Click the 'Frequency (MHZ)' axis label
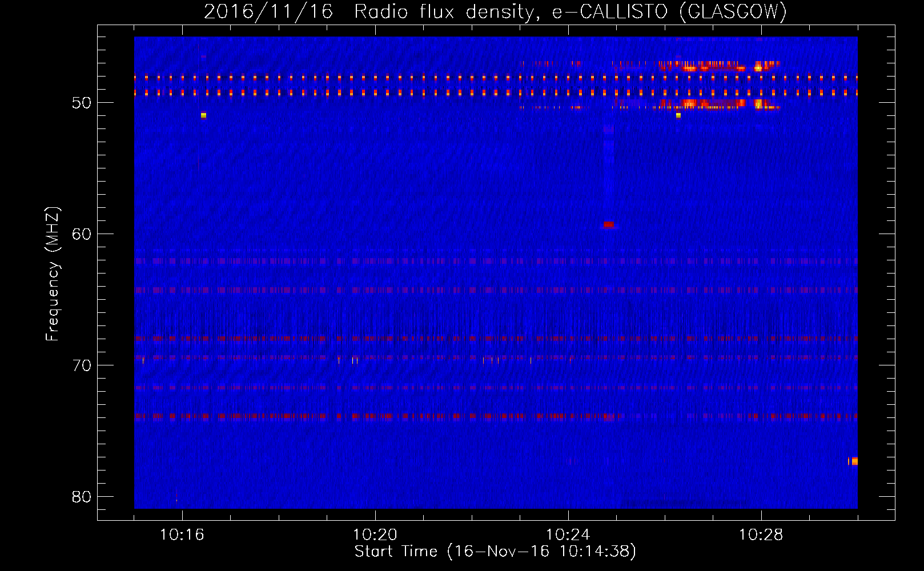The image size is (924, 571). 52,274
